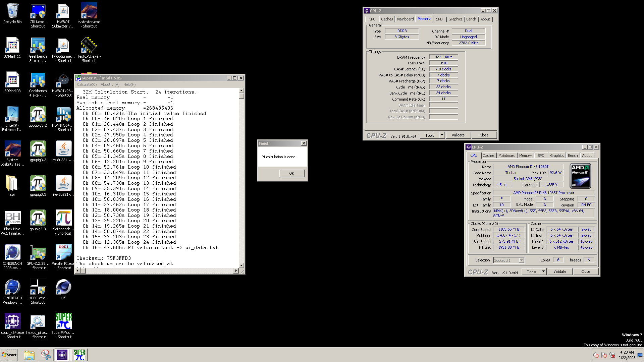
Task: Click the Start button
Action: point(9,355)
